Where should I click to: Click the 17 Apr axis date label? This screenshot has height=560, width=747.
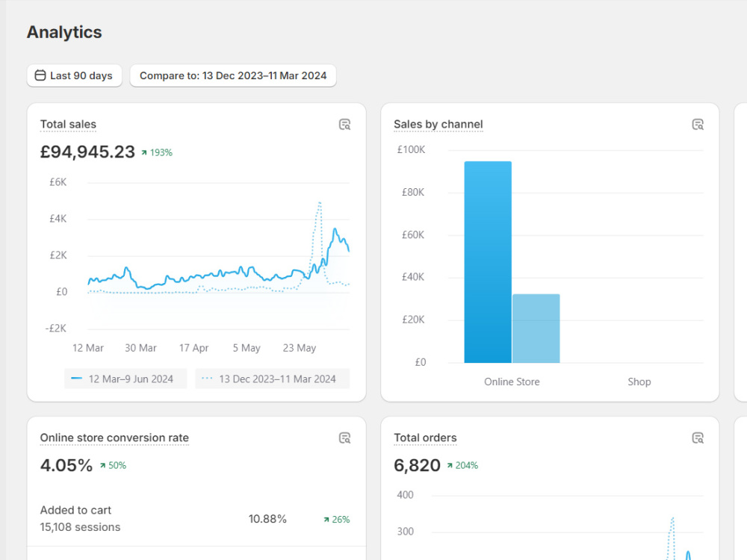tap(194, 348)
